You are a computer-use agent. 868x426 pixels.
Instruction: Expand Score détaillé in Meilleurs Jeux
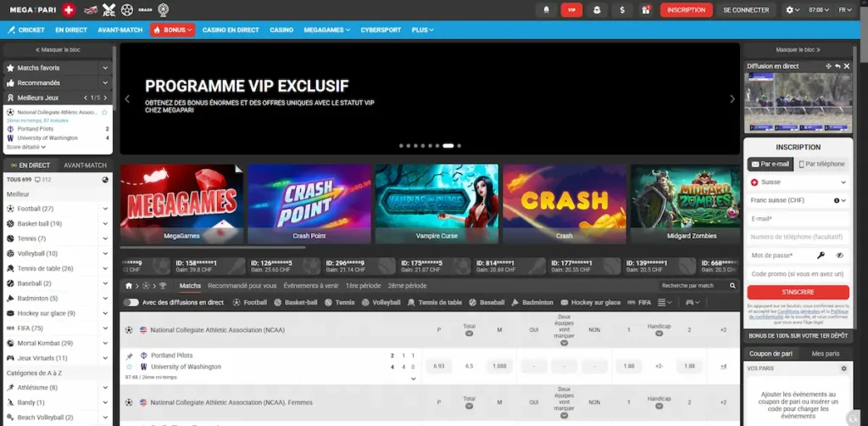tap(26, 148)
